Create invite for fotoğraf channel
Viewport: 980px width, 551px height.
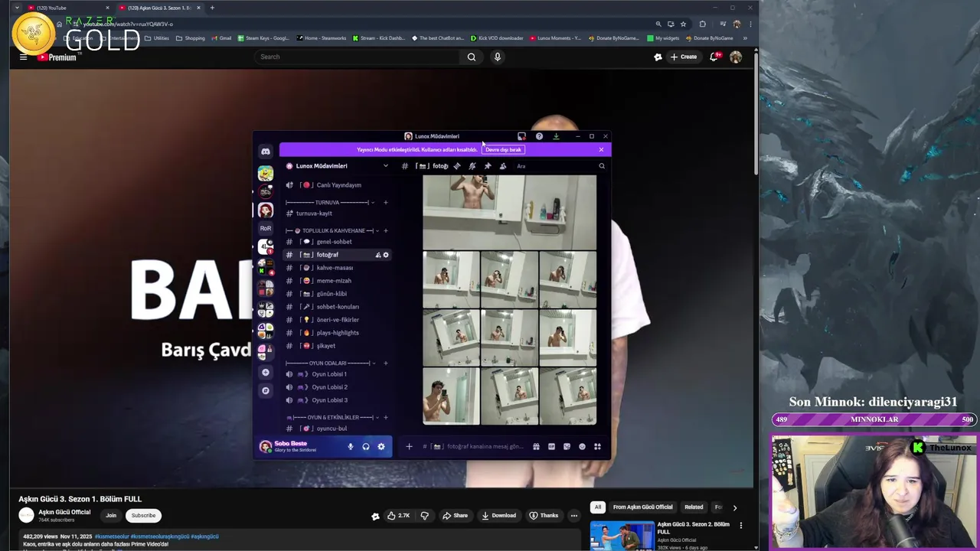coord(377,255)
